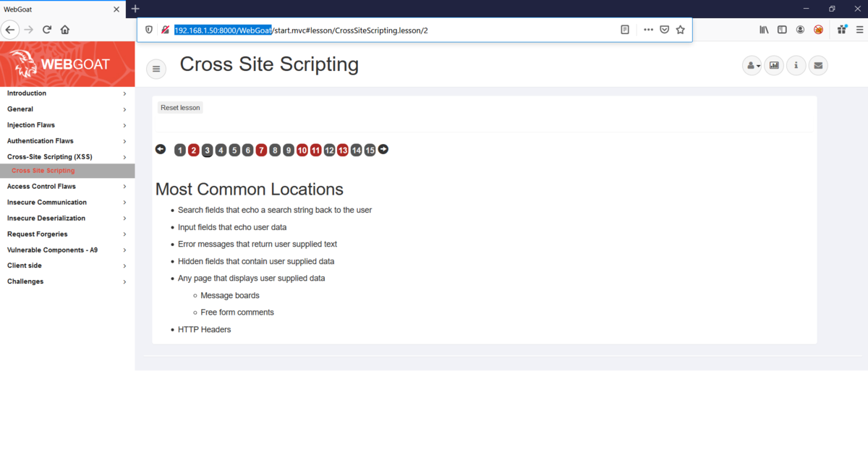868x466 pixels.
Task: Go to next lesson page arrow
Action: point(383,149)
